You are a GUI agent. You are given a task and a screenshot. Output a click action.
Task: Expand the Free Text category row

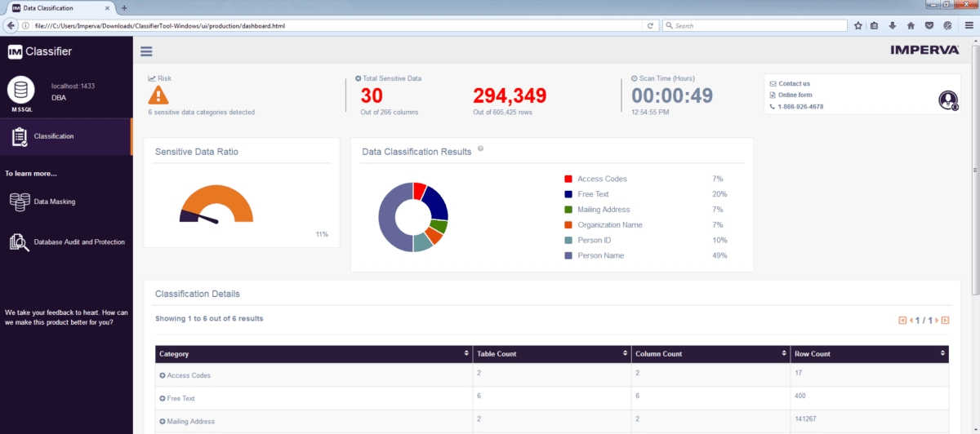(163, 398)
